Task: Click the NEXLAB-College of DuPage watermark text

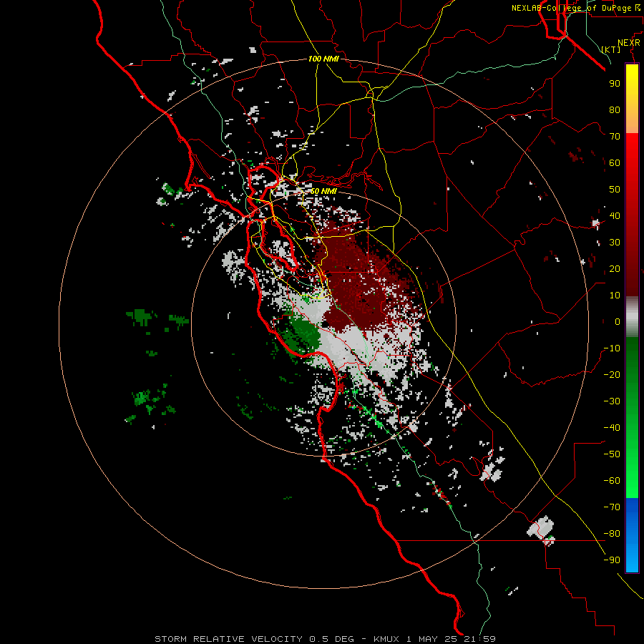Action: 575,8
